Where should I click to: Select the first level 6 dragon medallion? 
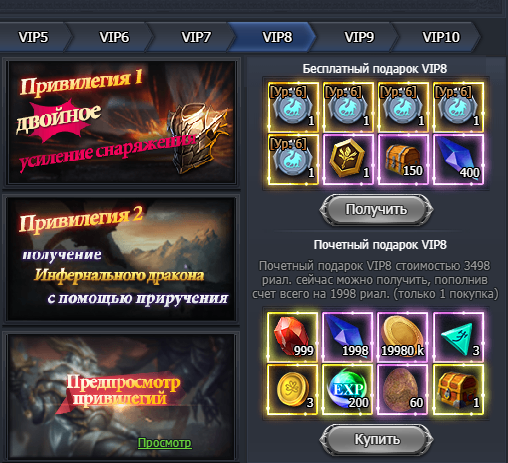click(x=293, y=107)
